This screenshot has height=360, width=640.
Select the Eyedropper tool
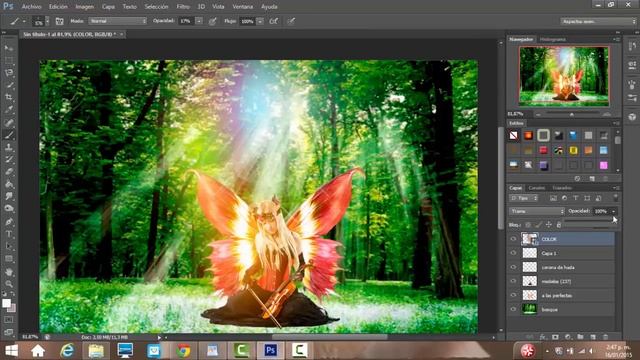(x=9, y=110)
